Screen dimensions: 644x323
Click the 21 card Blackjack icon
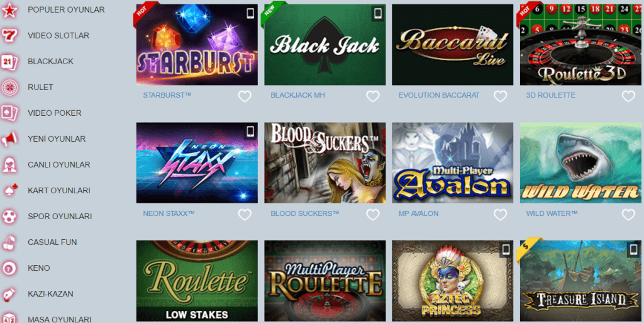[9, 62]
